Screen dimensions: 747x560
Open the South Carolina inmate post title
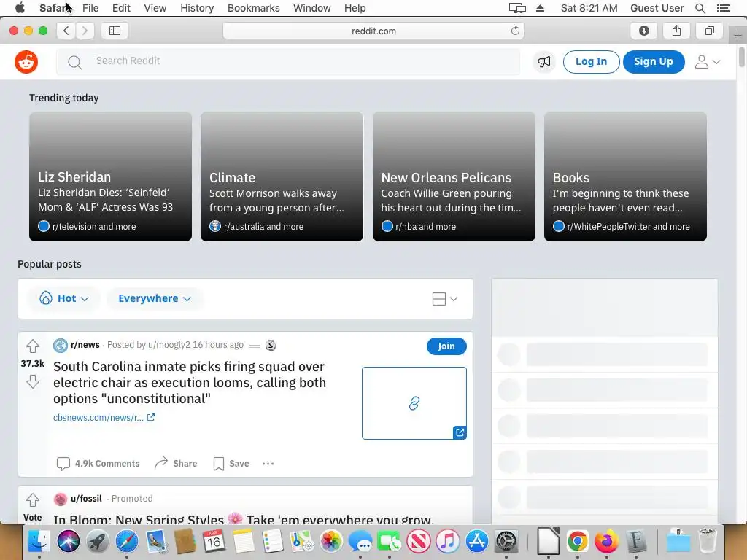pyautogui.click(x=190, y=383)
